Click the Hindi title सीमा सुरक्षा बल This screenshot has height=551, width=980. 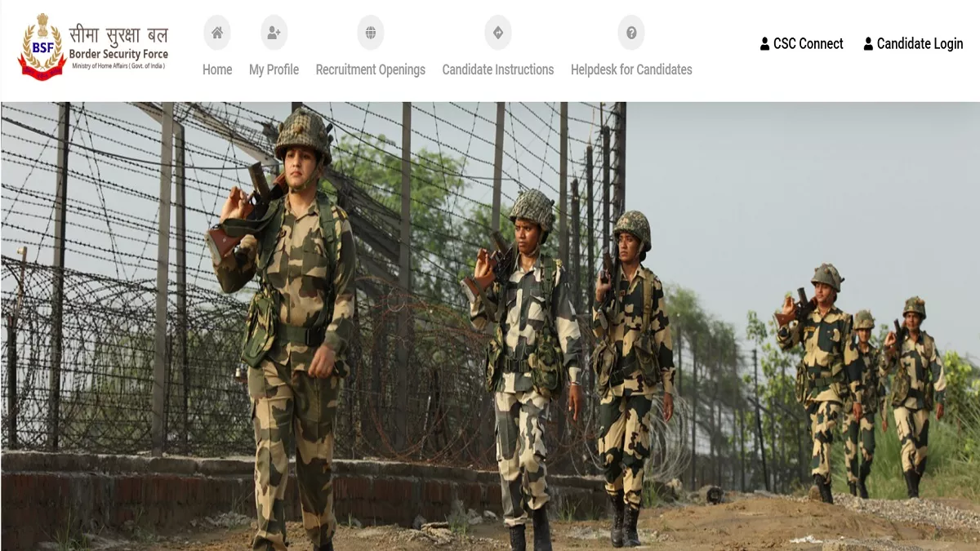coord(118,35)
